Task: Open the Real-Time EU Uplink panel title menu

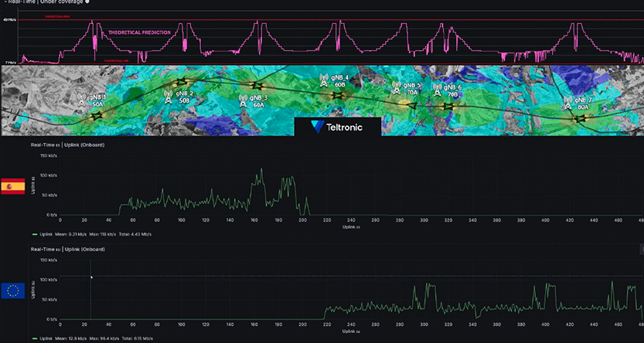Action: pos(67,250)
